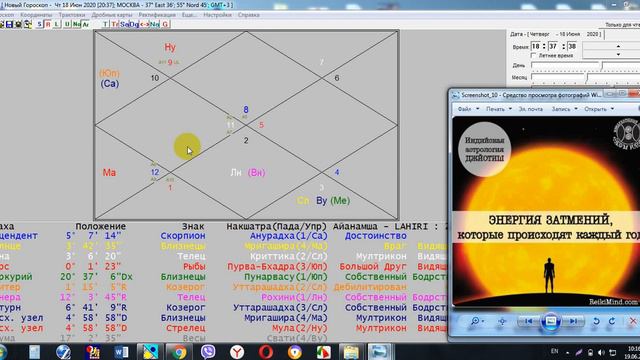Image resolution: width=640 pixels, height=360 pixels.
Task: Open Viber from taskbar
Action: click(208, 351)
